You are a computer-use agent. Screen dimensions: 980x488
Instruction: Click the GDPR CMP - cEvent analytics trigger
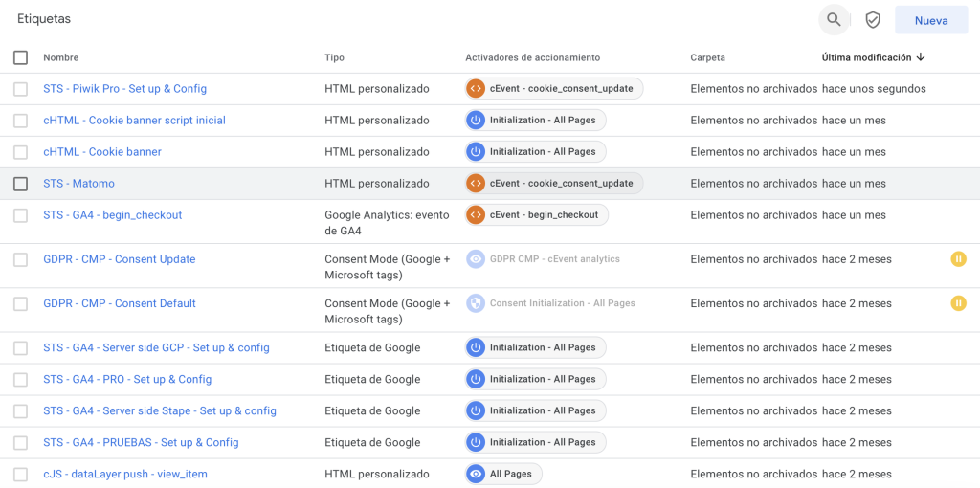pyautogui.click(x=544, y=259)
